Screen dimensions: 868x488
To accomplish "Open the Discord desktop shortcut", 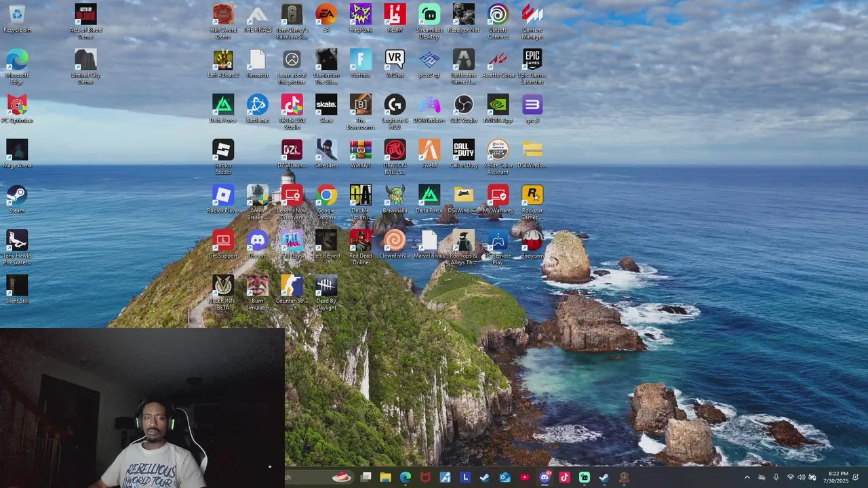I will pyautogui.click(x=257, y=245).
